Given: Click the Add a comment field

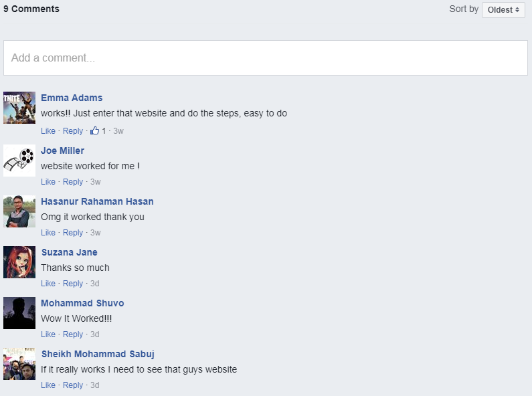Looking at the screenshot, I should [x=266, y=58].
